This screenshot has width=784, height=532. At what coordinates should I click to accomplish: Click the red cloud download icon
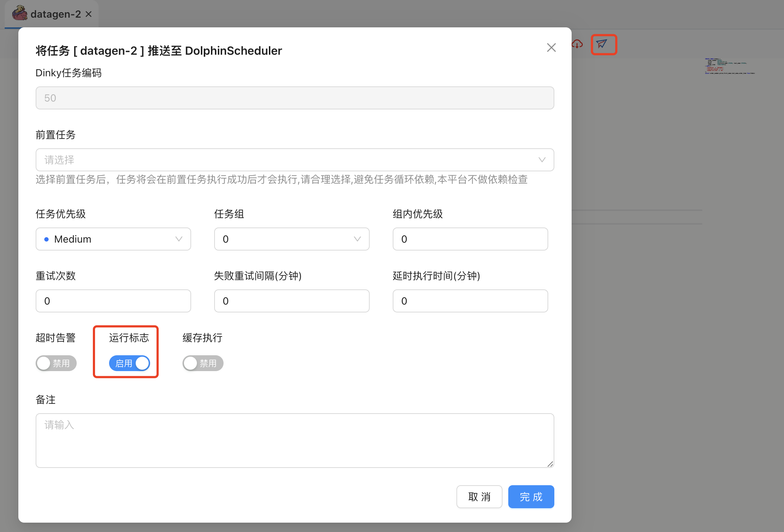577,44
